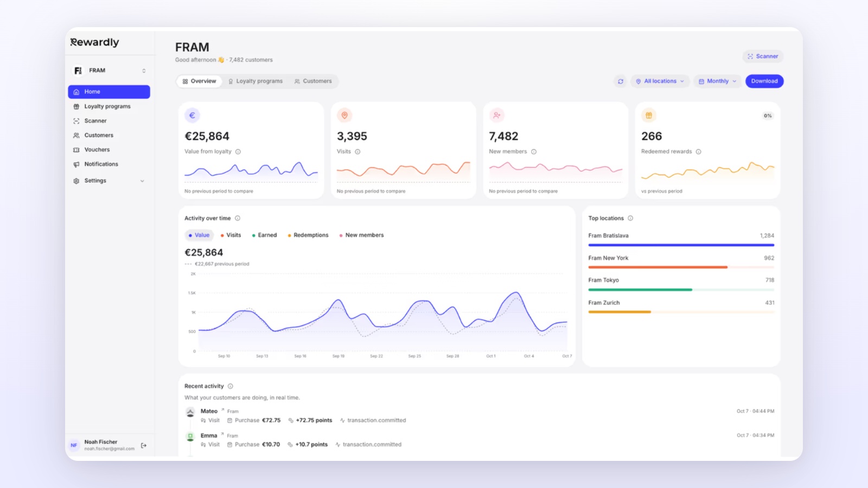Click Mateo's avatar in Recent activity
The height and width of the screenshot is (488, 868).
click(190, 412)
